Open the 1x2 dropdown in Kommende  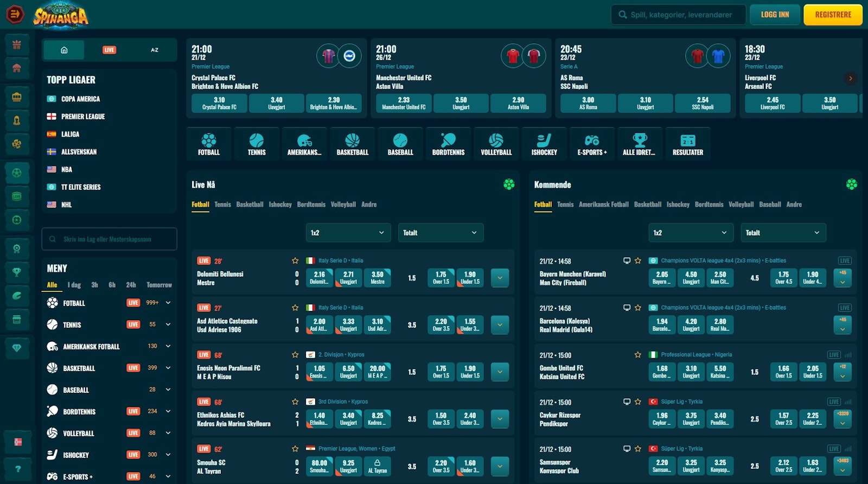pos(691,233)
